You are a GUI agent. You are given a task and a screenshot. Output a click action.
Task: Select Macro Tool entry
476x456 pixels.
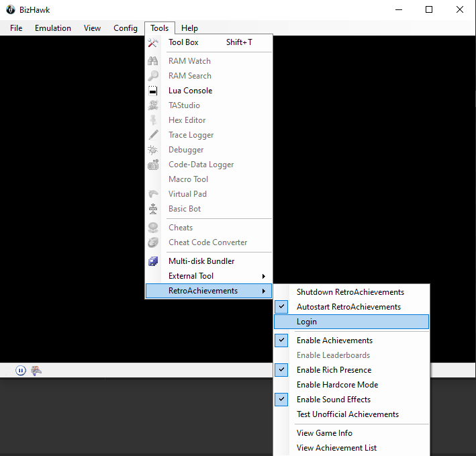click(x=209, y=179)
